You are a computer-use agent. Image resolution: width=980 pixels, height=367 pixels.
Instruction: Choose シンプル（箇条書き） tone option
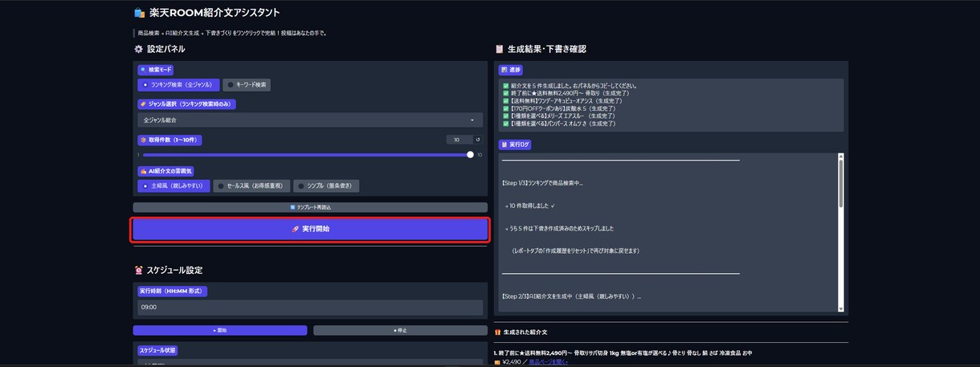pyautogui.click(x=326, y=186)
